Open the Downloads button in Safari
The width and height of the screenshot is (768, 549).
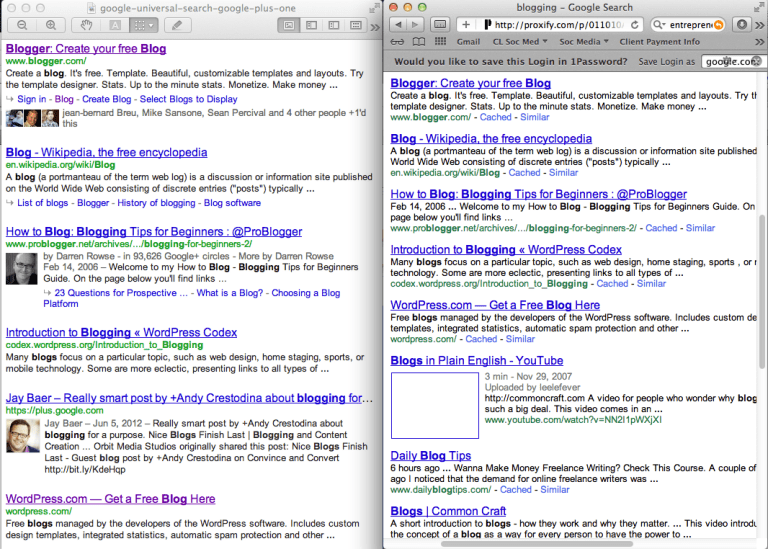pyautogui.click(x=742, y=24)
